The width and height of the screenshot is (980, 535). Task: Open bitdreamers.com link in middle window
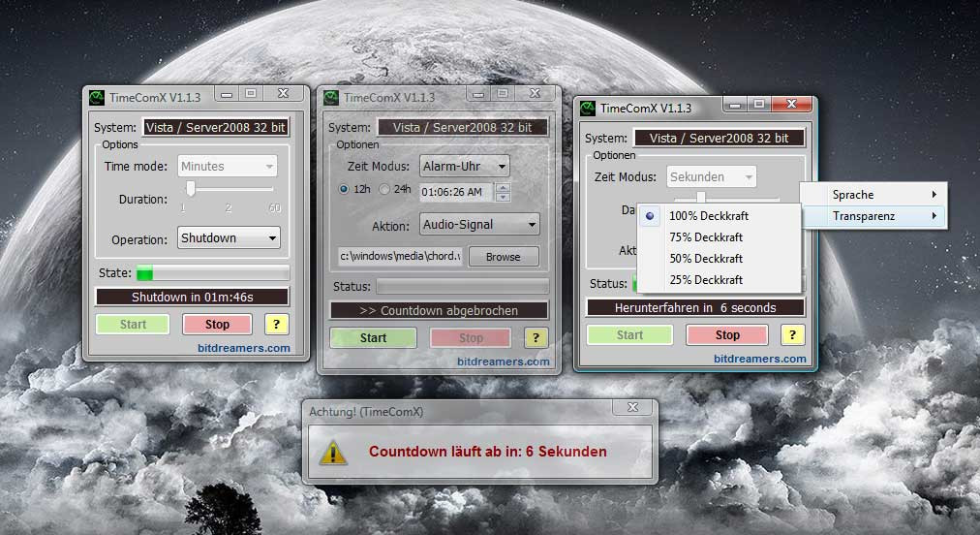tap(504, 362)
